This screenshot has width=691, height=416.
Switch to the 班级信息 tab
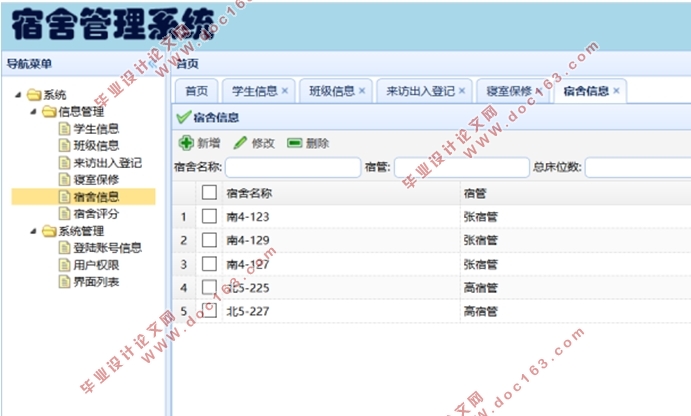point(336,91)
